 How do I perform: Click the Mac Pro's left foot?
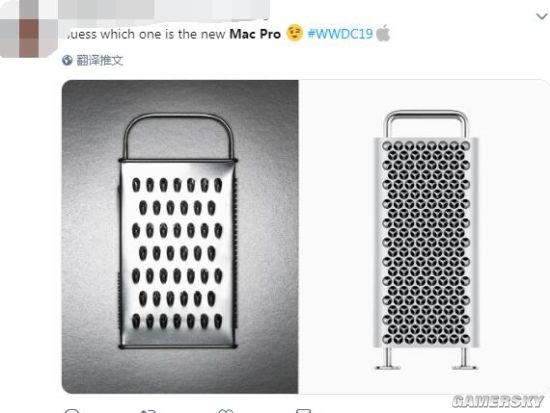point(388,359)
